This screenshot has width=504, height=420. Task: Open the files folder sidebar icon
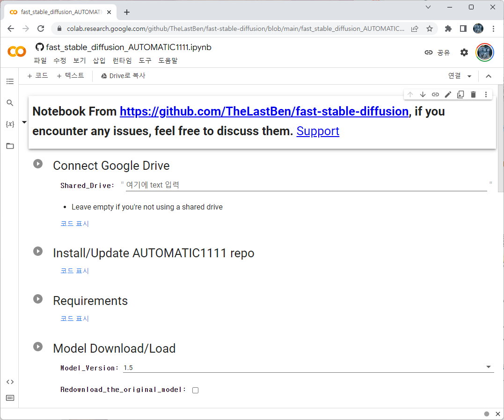click(x=10, y=146)
